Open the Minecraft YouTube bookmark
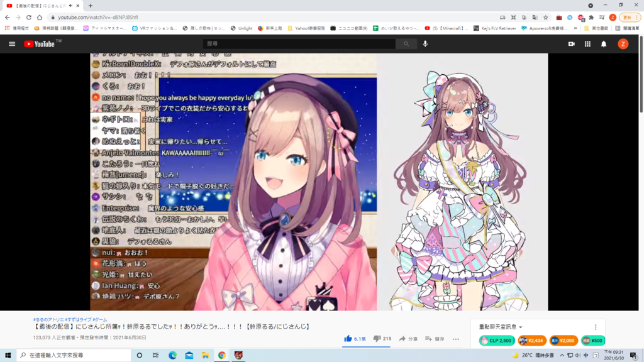 click(446, 28)
